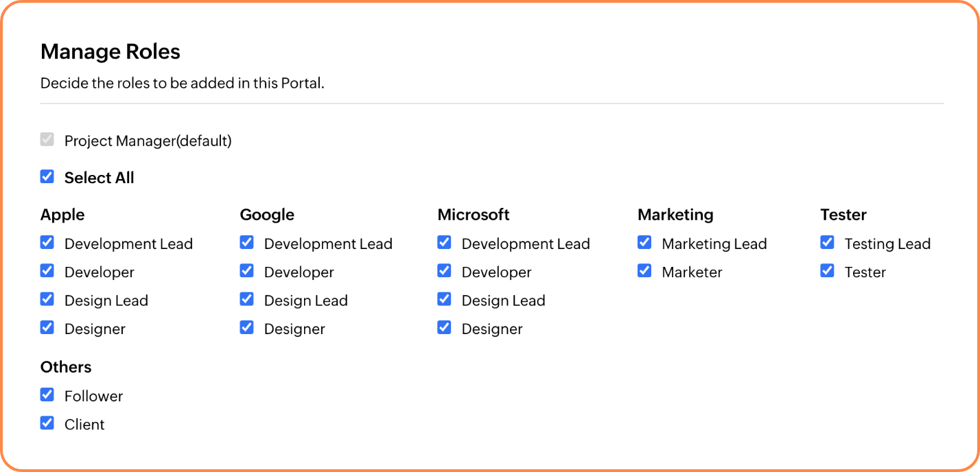
Task: Toggle Microsoft Designer role
Action: (x=445, y=328)
